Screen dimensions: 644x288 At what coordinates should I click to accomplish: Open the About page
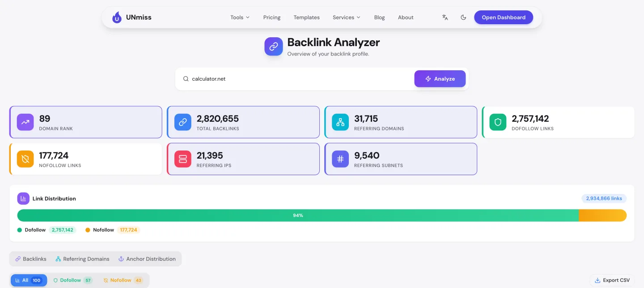pyautogui.click(x=406, y=17)
